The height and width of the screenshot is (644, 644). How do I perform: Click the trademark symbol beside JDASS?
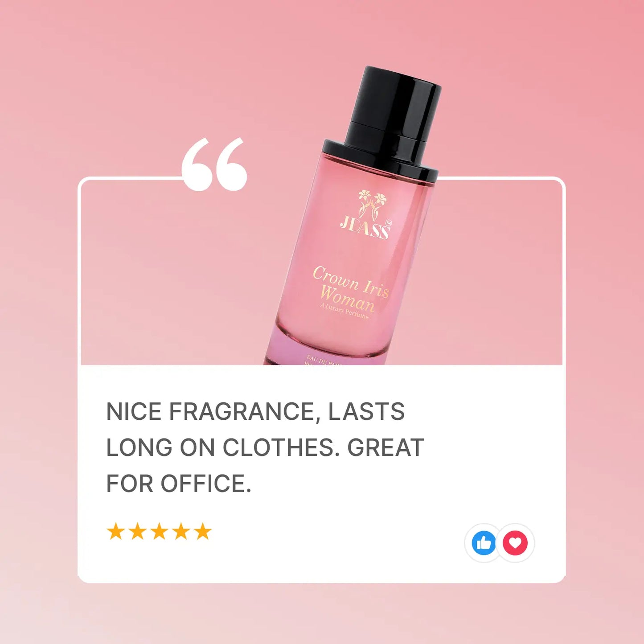(x=388, y=223)
